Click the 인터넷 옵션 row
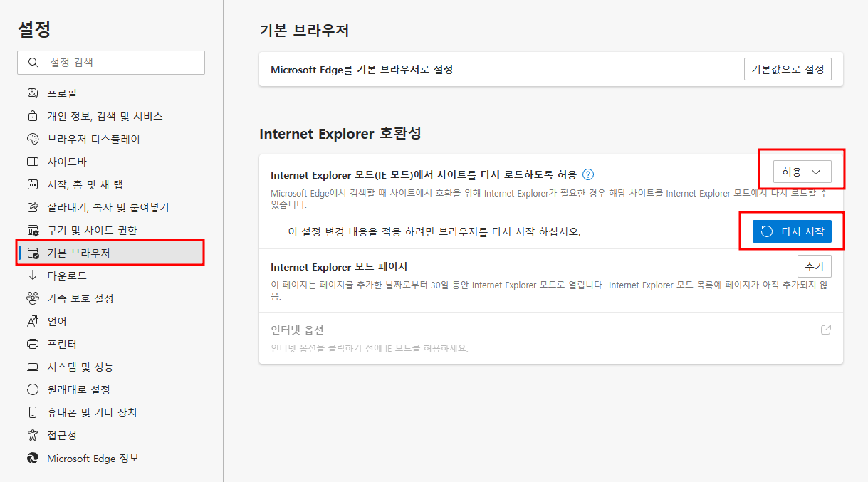 pos(551,338)
